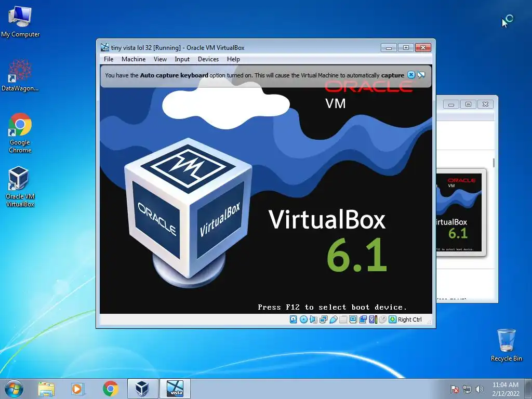Open the Help menu
Image resolution: width=532 pixels, height=399 pixels.
tap(233, 59)
